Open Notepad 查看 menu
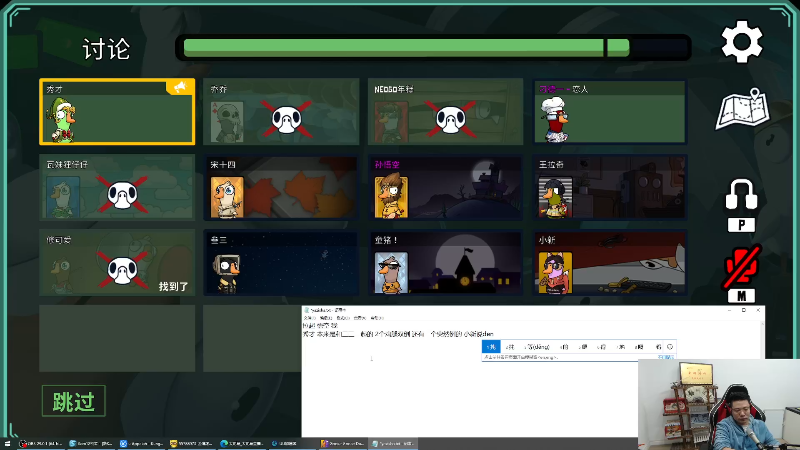The height and width of the screenshot is (450, 800). 359,318
